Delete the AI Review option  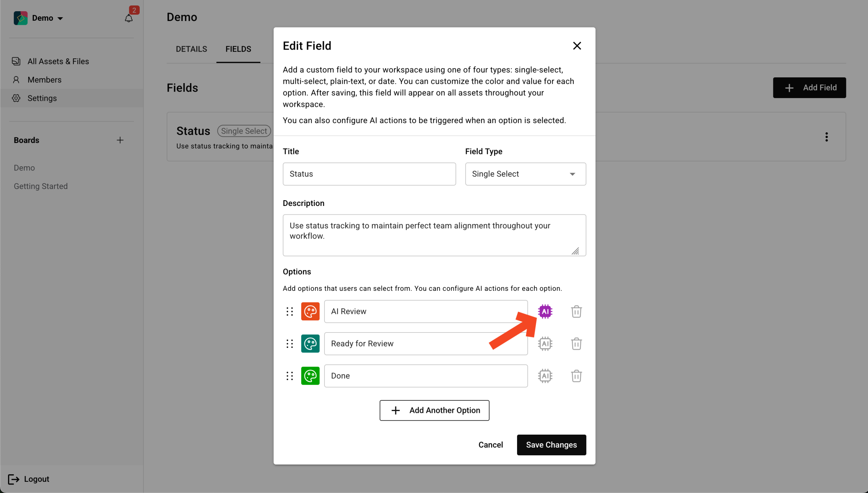click(576, 311)
